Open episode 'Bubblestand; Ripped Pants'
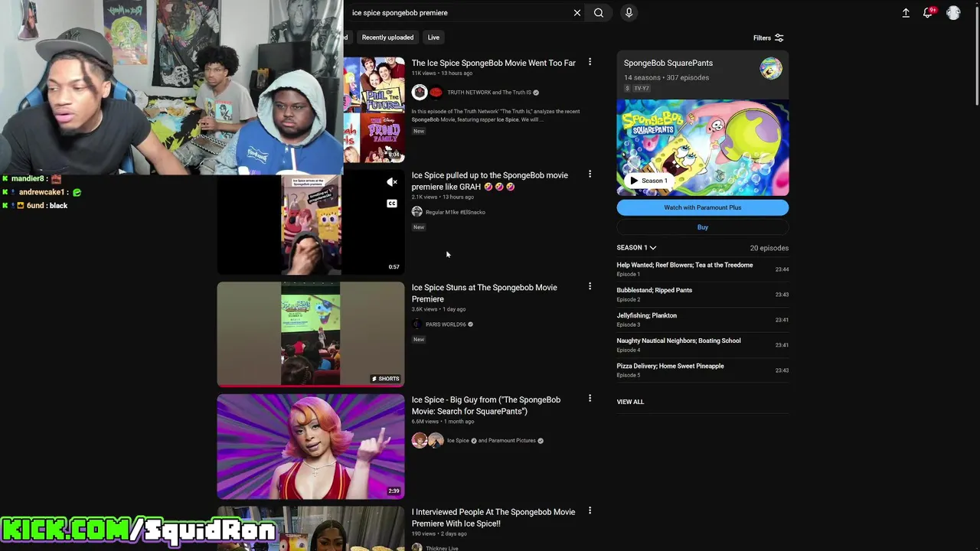 point(703,295)
